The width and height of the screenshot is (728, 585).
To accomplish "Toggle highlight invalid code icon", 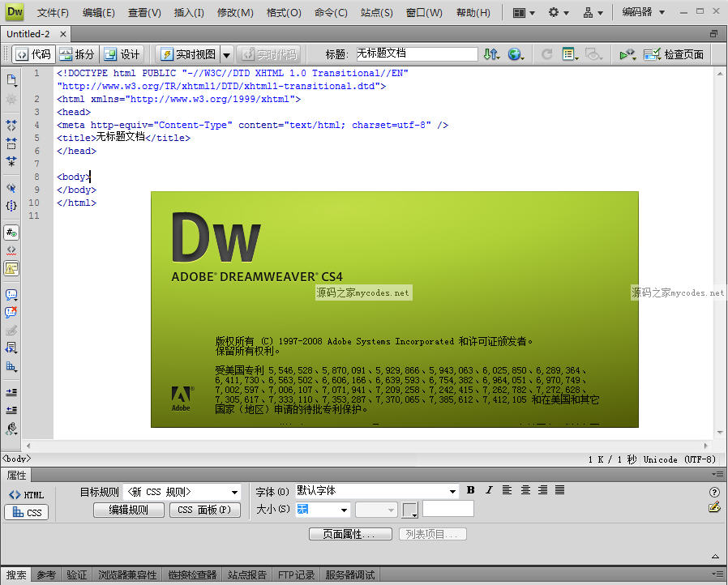I will click(11, 250).
